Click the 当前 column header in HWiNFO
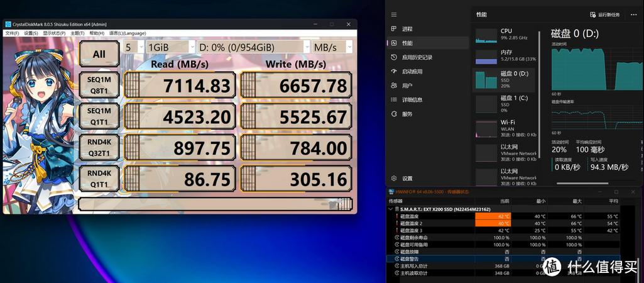The width and height of the screenshot is (644, 283). click(x=493, y=201)
